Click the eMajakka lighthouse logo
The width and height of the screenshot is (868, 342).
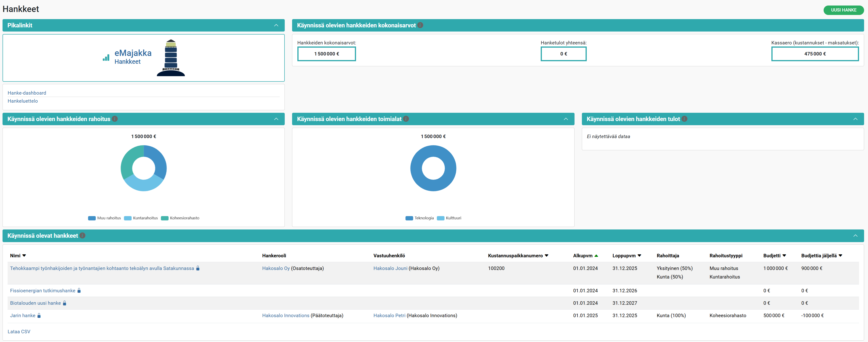tap(170, 58)
